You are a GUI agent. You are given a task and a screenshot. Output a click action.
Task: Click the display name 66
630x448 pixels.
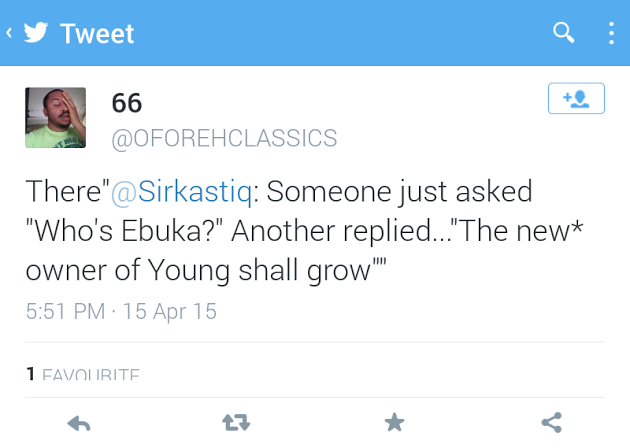pyautogui.click(x=127, y=103)
